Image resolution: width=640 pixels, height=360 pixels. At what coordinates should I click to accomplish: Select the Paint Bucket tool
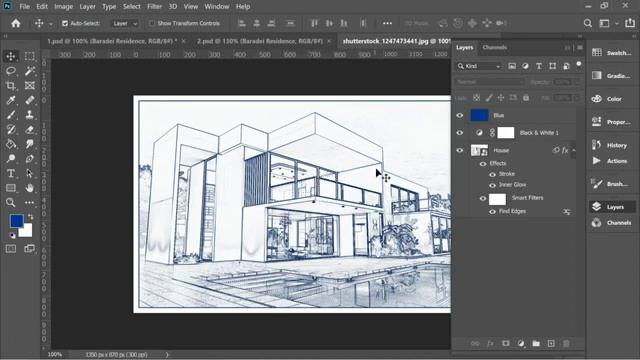(x=11, y=144)
